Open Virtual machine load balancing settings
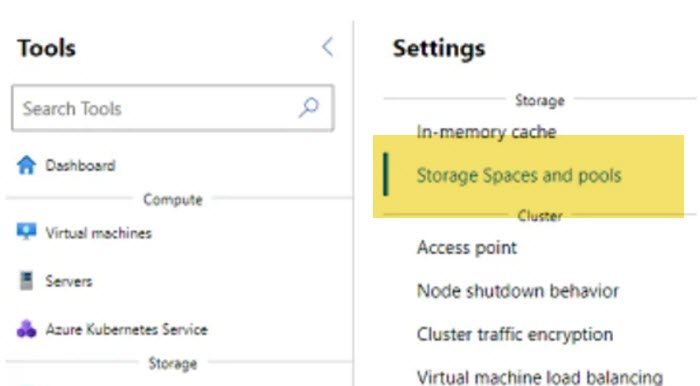This screenshot has width=700, height=386. (540, 378)
